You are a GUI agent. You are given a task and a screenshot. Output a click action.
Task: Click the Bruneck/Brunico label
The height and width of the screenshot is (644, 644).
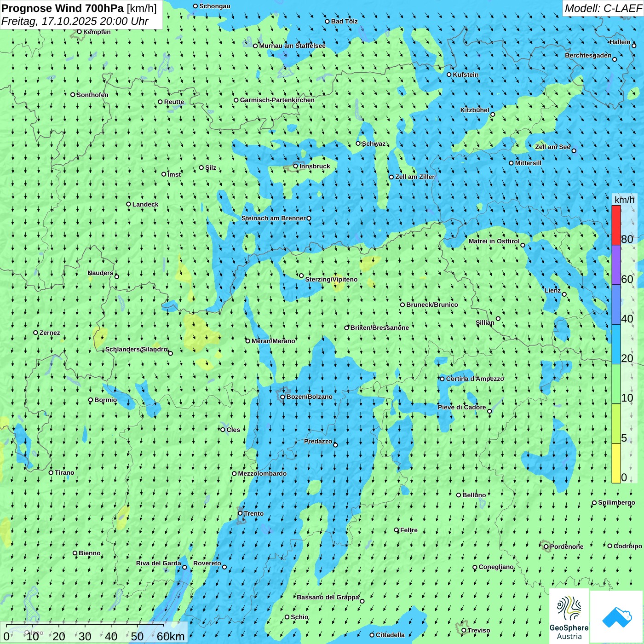tap(432, 305)
